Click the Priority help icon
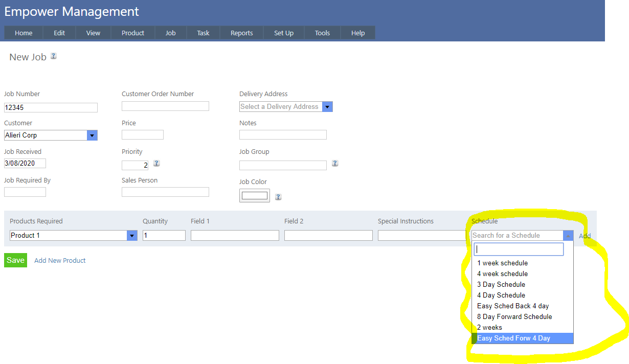 click(156, 164)
